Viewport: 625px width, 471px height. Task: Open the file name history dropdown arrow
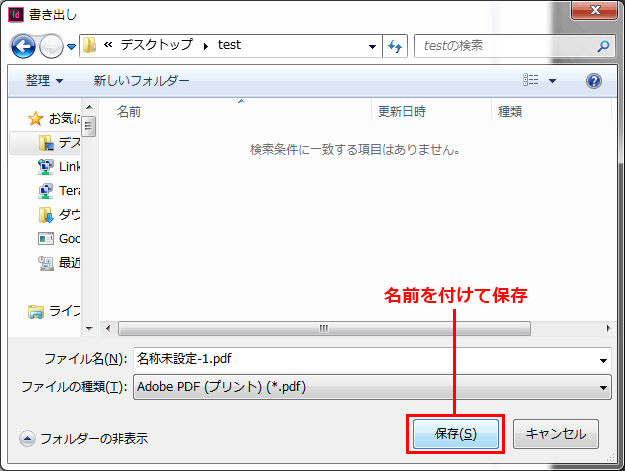pyautogui.click(x=603, y=359)
